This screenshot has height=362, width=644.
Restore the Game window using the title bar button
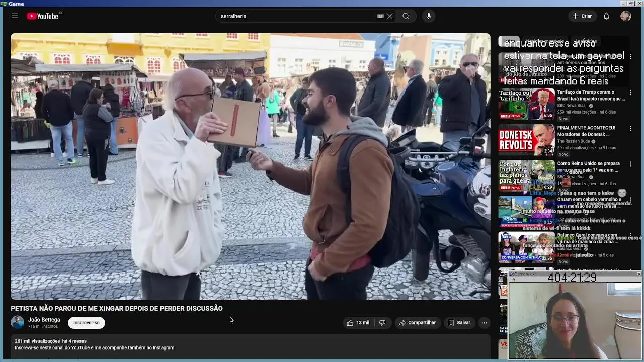pos(631,4)
